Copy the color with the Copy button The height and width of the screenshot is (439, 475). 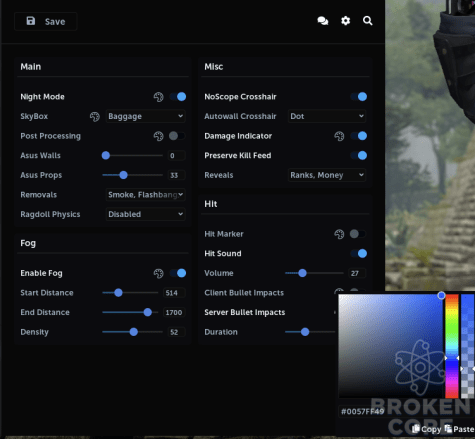pos(427,429)
